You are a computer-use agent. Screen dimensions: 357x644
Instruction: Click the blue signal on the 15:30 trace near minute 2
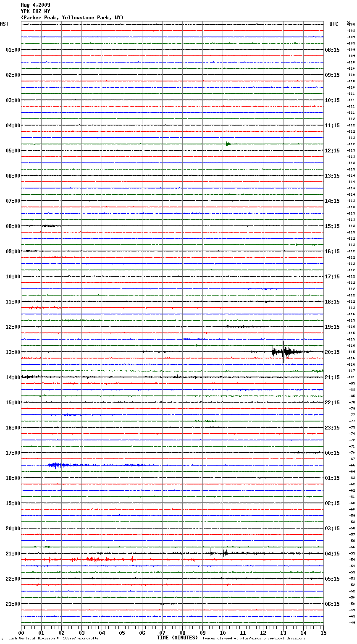(71, 415)
